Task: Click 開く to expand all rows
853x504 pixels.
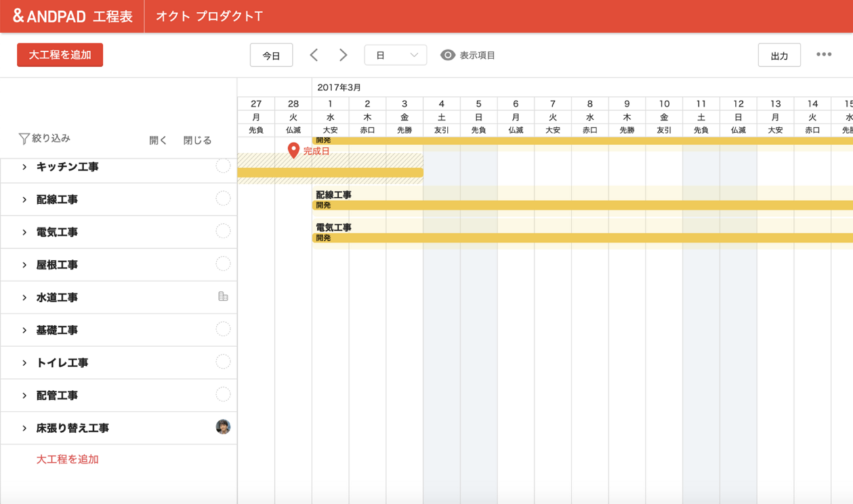Action: (158, 140)
